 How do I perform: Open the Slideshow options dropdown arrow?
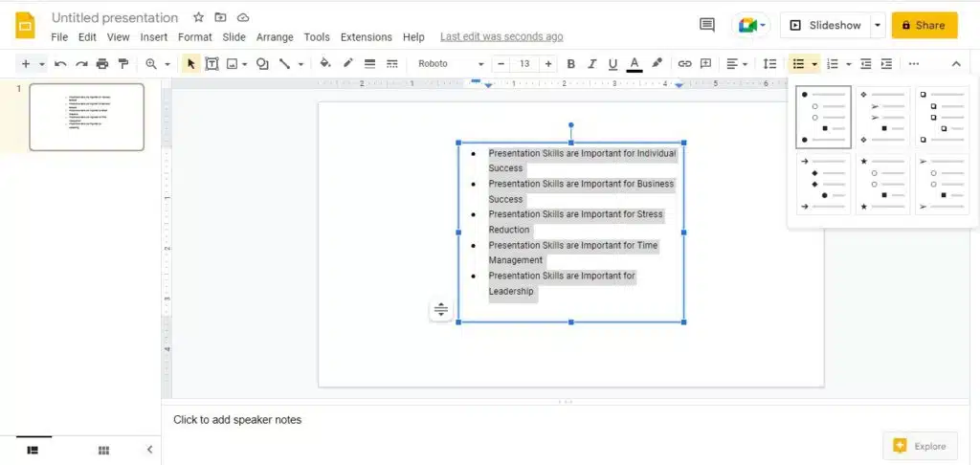pyautogui.click(x=878, y=25)
